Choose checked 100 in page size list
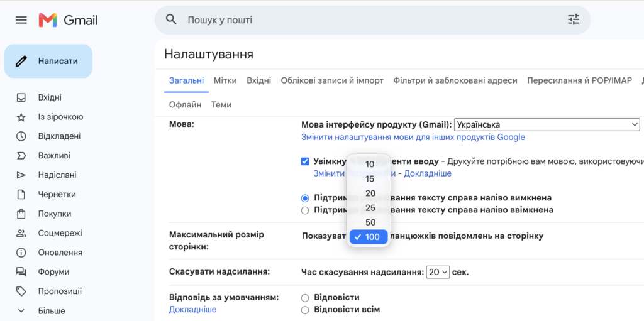The height and width of the screenshot is (321, 644). (x=369, y=237)
